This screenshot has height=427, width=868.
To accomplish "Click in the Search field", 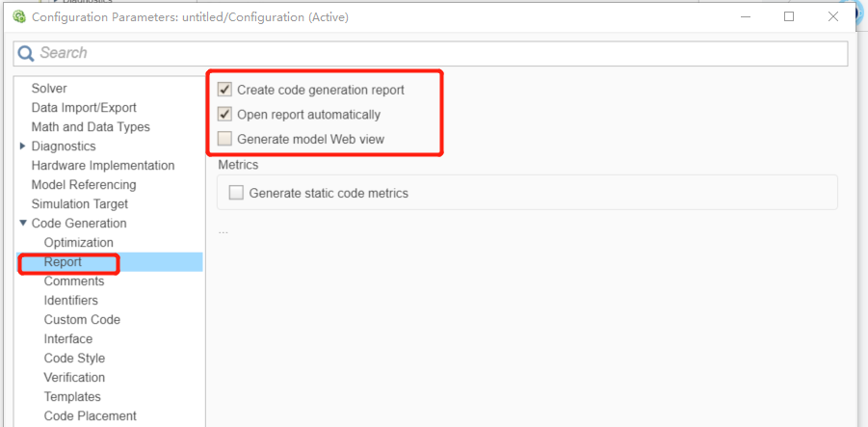I will coord(434,53).
